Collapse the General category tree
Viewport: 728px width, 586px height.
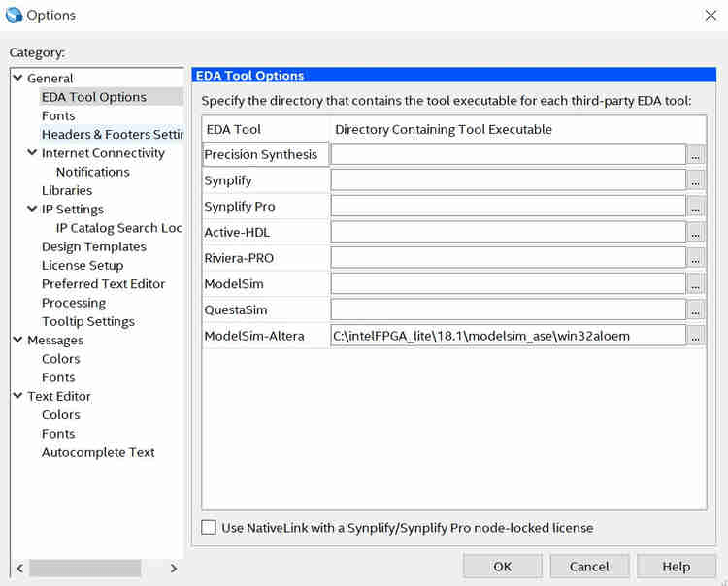point(17,78)
